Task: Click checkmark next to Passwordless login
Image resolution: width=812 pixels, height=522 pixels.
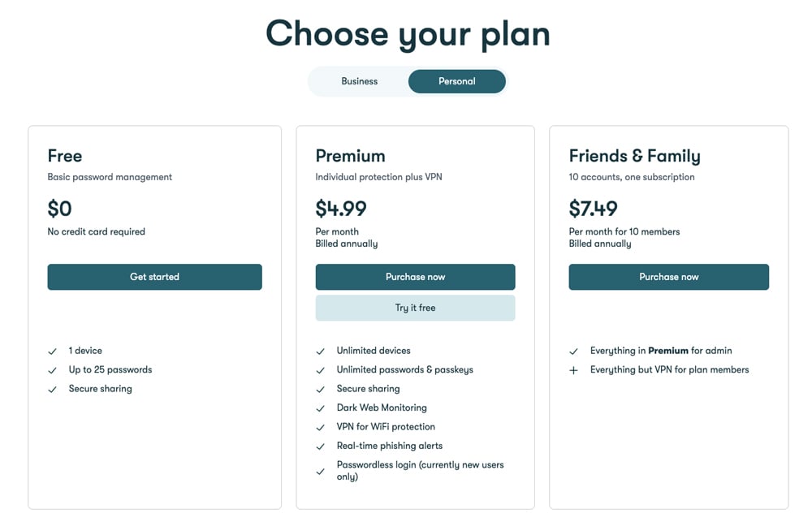Action: point(320,471)
